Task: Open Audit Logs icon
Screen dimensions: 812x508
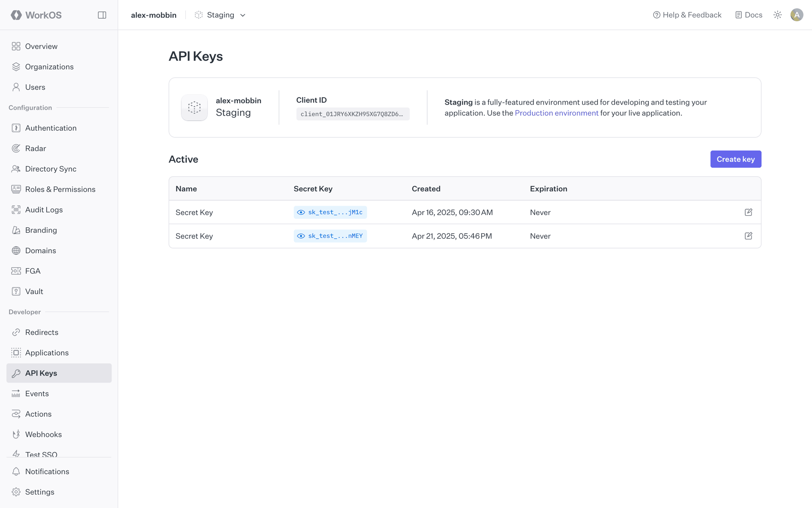Action: [x=16, y=210]
